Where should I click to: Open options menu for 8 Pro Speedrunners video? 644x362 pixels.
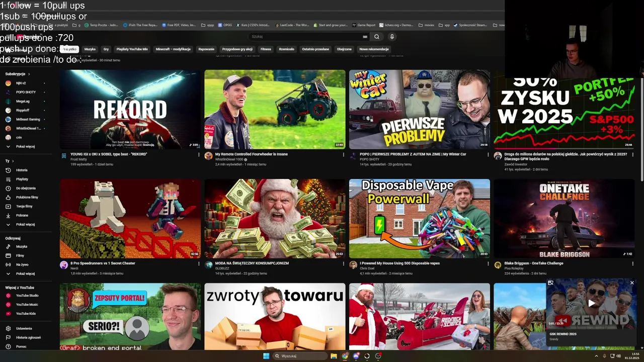pyautogui.click(x=199, y=263)
